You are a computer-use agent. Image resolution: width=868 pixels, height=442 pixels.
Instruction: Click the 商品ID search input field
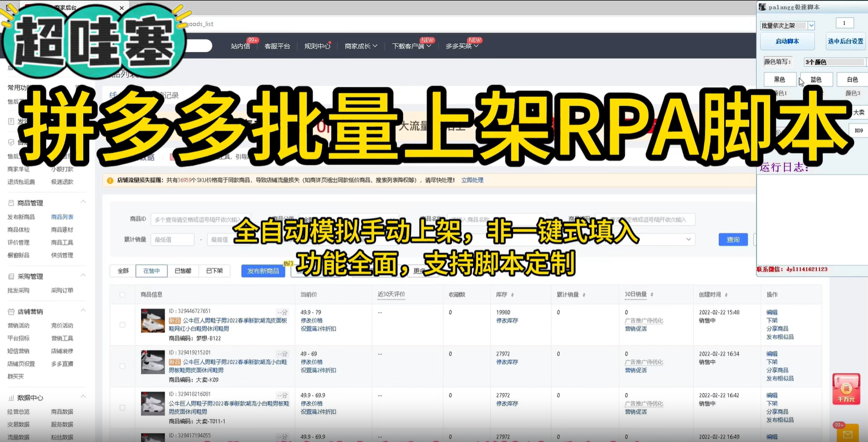tap(201, 219)
